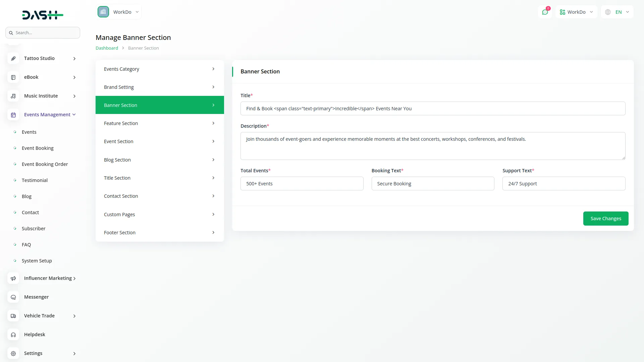Click the Events Management calendar icon

click(x=13, y=115)
